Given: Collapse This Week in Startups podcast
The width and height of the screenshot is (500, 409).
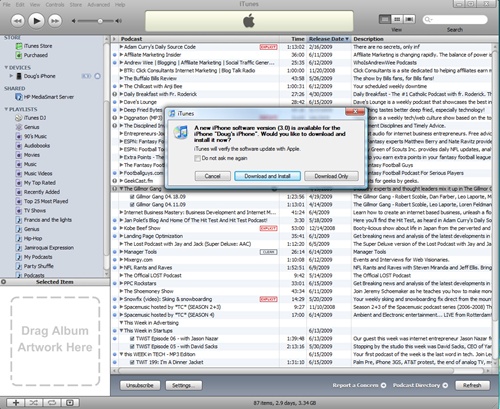Looking at the screenshot, I should pos(121,331).
